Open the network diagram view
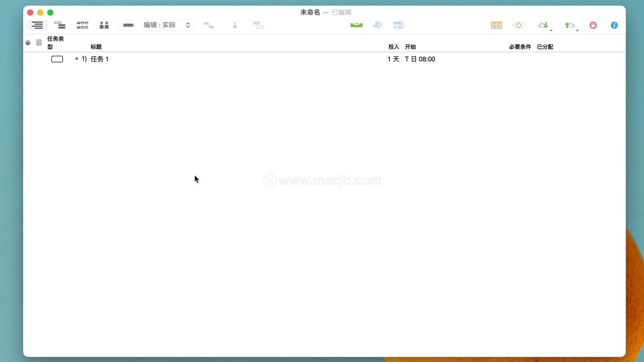This screenshot has width=644, height=362. (82, 25)
